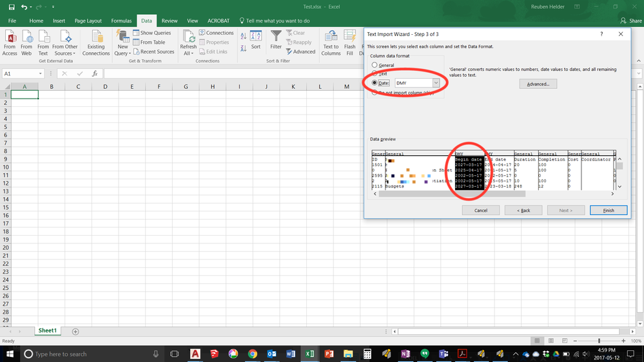Click the From Web icon

(x=26, y=43)
